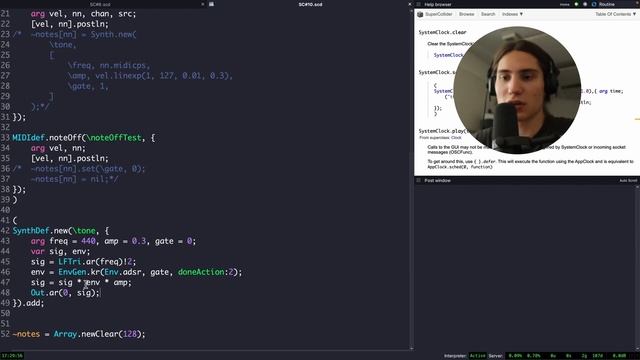Close the first editor tab

[203, 4]
